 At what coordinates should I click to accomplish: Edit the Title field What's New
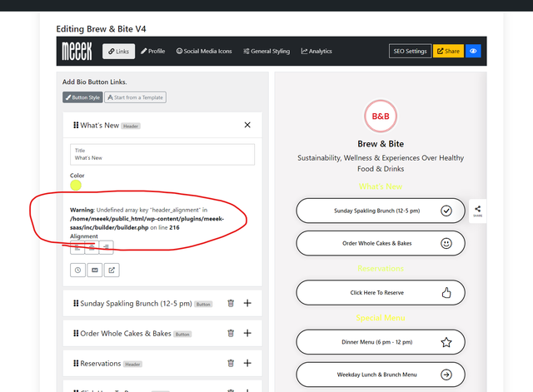point(162,155)
